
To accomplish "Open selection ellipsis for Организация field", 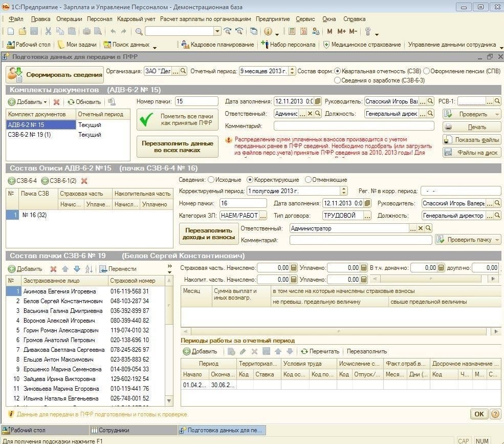I will 176,71.
